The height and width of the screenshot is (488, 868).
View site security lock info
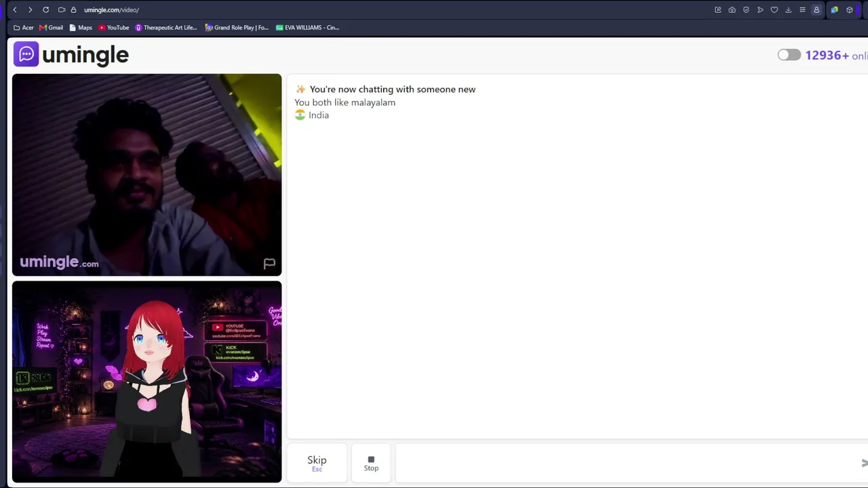[73, 9]
